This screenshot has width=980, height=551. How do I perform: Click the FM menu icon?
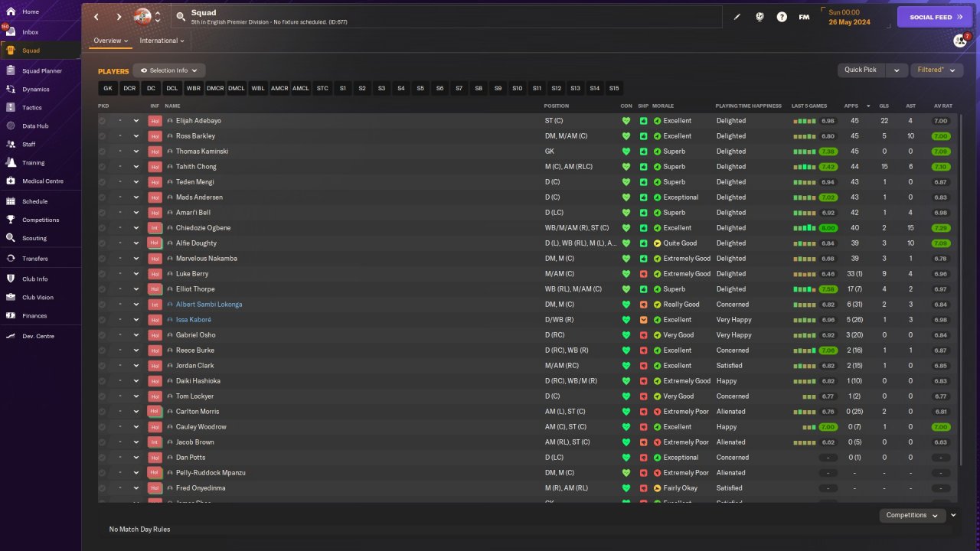pos(804,17)
